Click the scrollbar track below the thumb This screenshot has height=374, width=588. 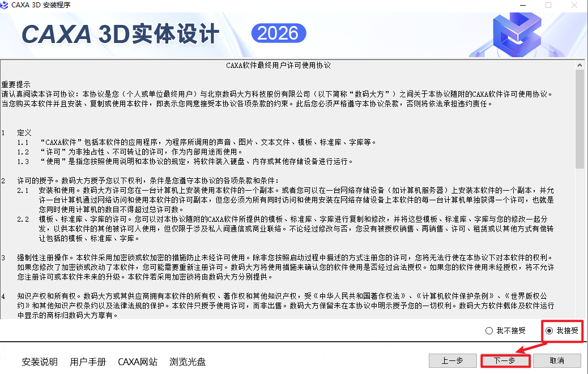580,243
